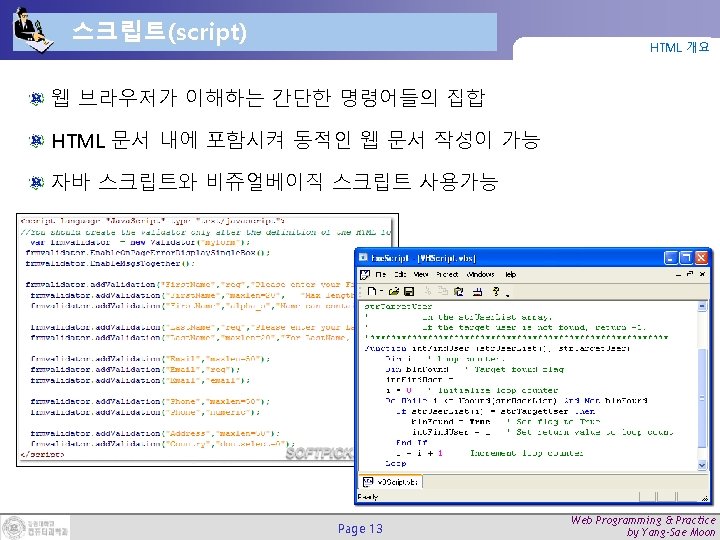Click the resize grip at editor status bar corner

pos(704,498)
